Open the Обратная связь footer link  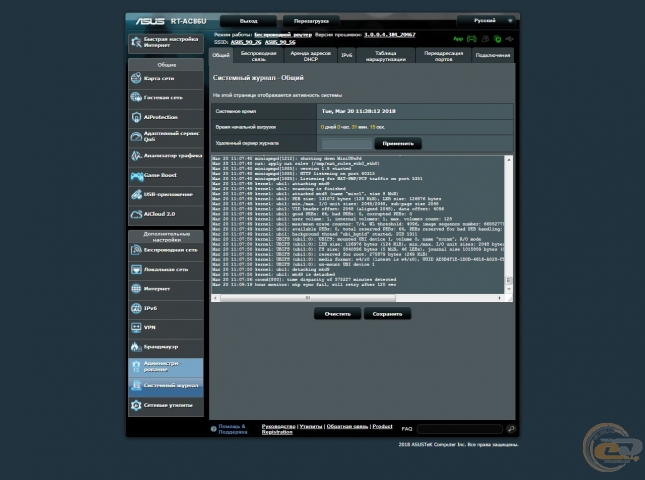(347, 426)
